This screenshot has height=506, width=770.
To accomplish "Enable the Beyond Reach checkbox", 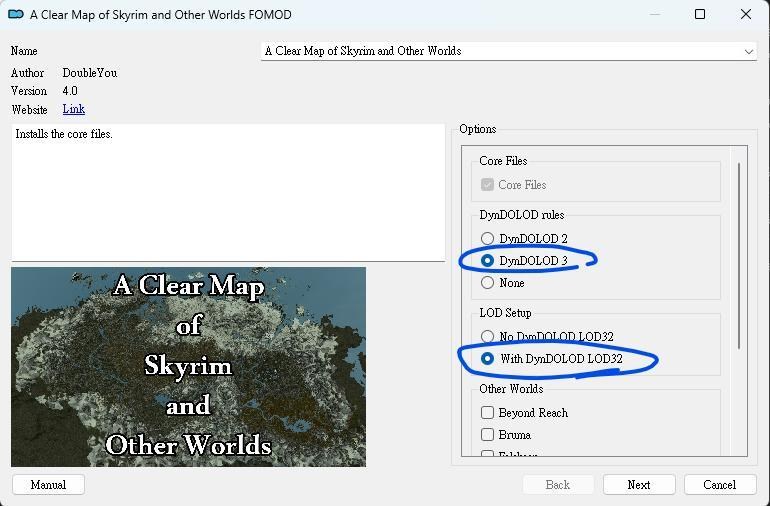I will point(487,413).
